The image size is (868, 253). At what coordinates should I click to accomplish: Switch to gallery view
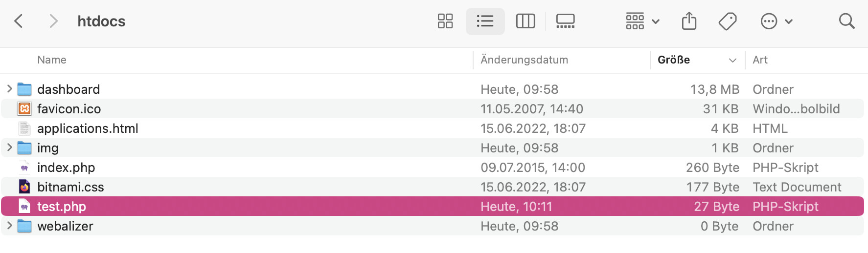(565, 21)
